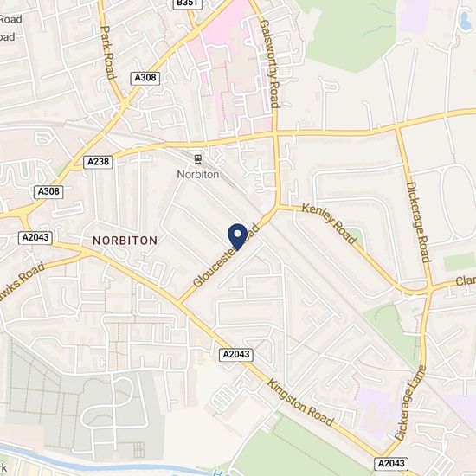Click the B351 road shield
This screenshot has width=476, height=476.
[188, 3]
